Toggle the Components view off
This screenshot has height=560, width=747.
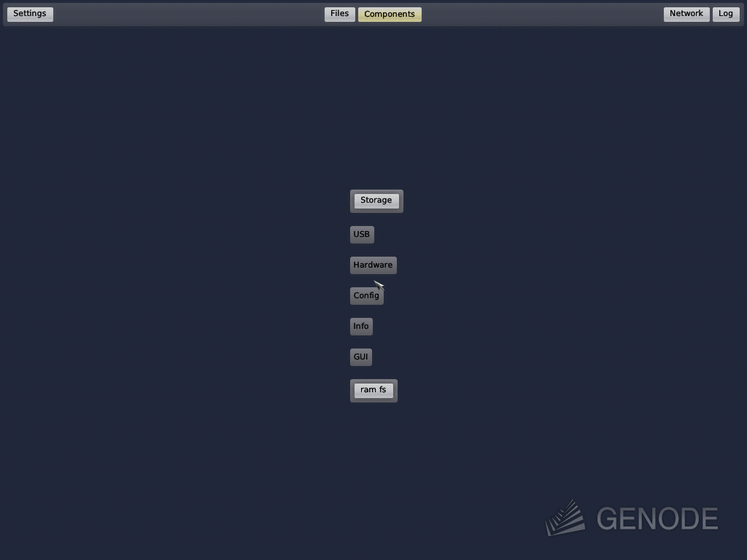[x=390, y=13]
